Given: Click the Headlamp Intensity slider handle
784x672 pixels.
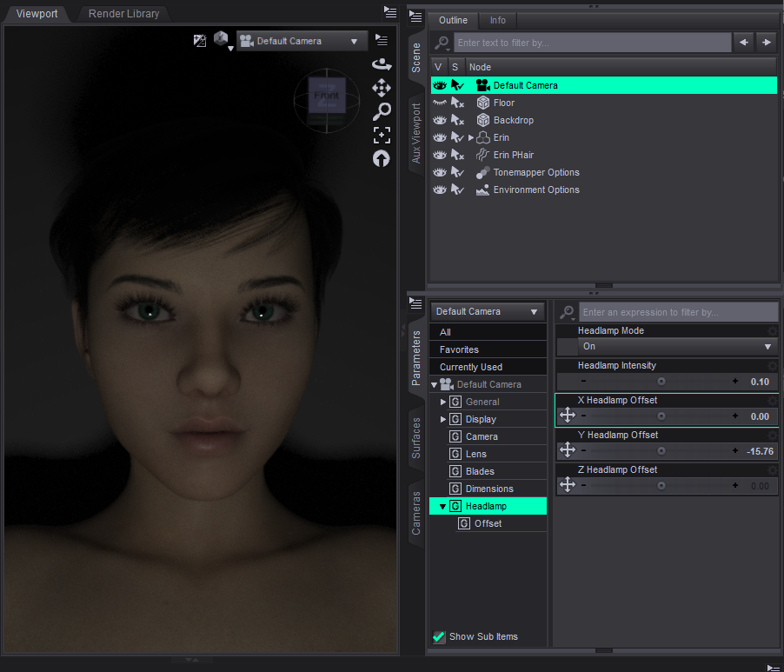Looking at the screenshot, I should click(x=661, y=381).
